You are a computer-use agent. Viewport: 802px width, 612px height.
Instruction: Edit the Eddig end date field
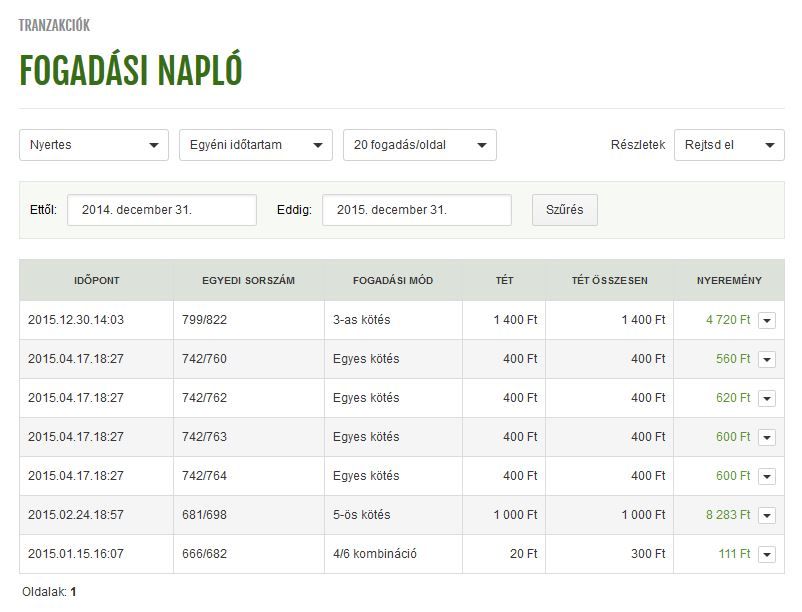coord(416,210)
